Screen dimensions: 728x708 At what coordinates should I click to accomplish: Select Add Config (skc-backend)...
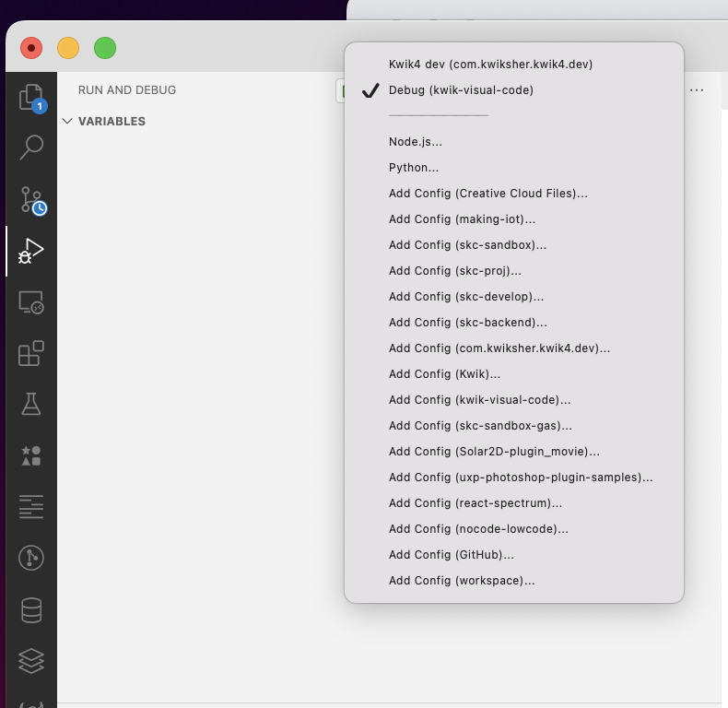(x=514, y=323)
